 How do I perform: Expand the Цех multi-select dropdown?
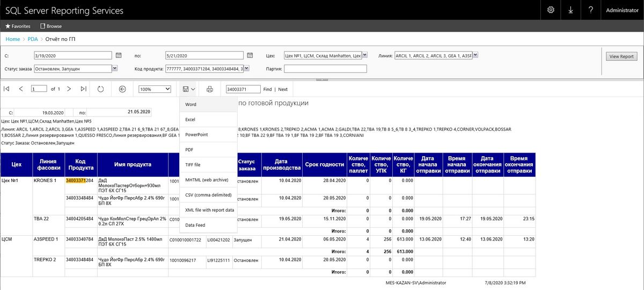(364, 55)
